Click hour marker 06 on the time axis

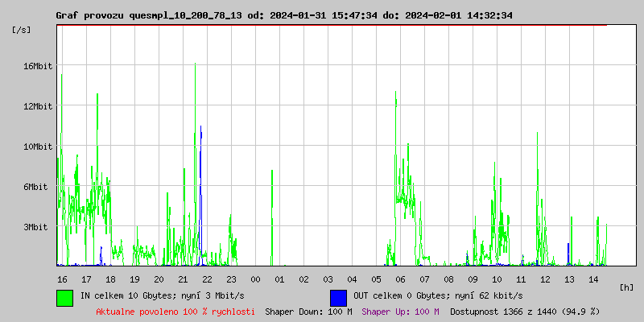tap(400, 279)
